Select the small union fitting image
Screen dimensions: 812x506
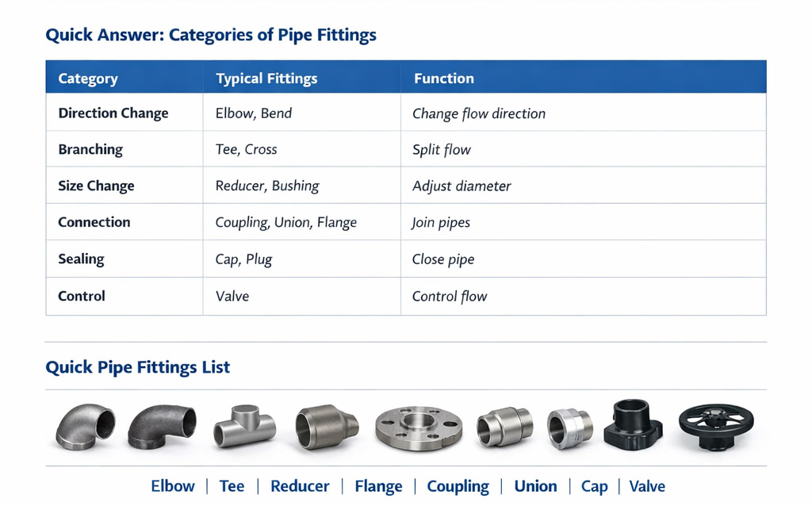(x=569, y=427)
